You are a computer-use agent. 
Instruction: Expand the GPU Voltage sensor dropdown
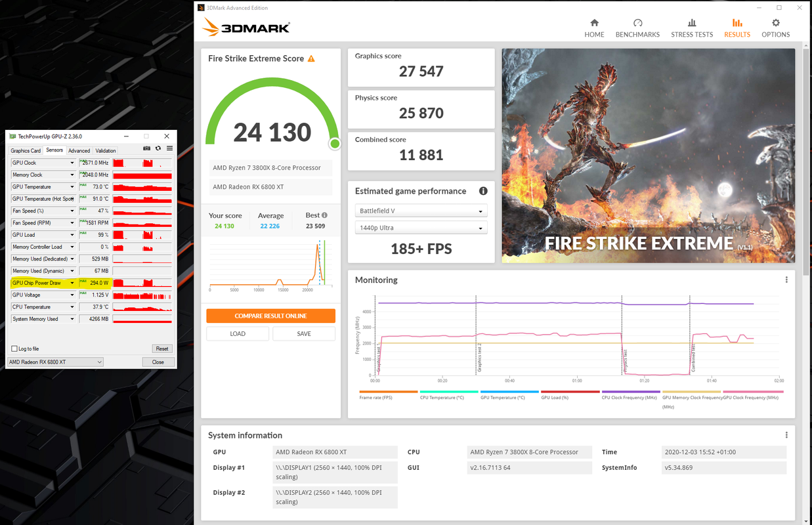[72, 295]
